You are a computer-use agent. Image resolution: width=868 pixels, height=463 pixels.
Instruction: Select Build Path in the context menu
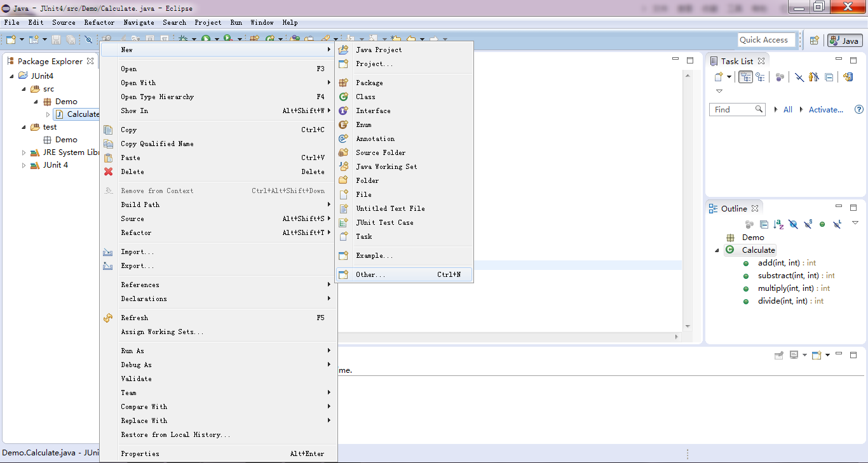pyautogui.click(x=219, y=205)
